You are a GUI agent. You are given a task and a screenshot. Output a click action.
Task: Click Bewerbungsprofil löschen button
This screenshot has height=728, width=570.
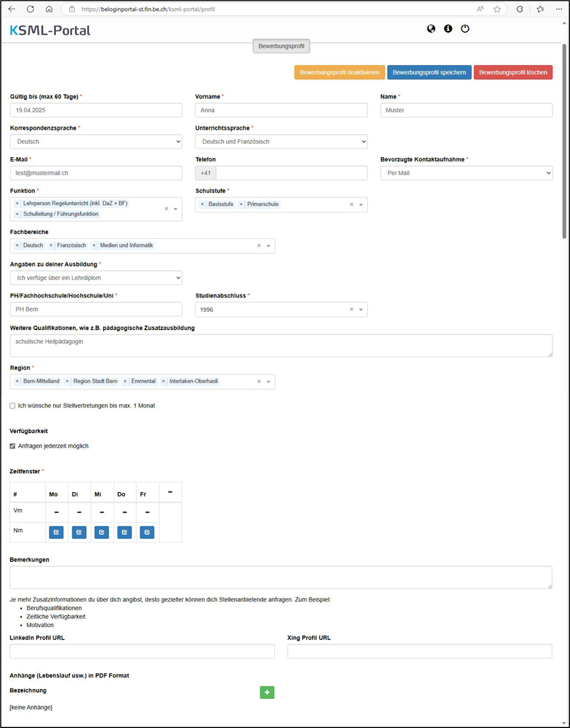(x=513, y=72)
